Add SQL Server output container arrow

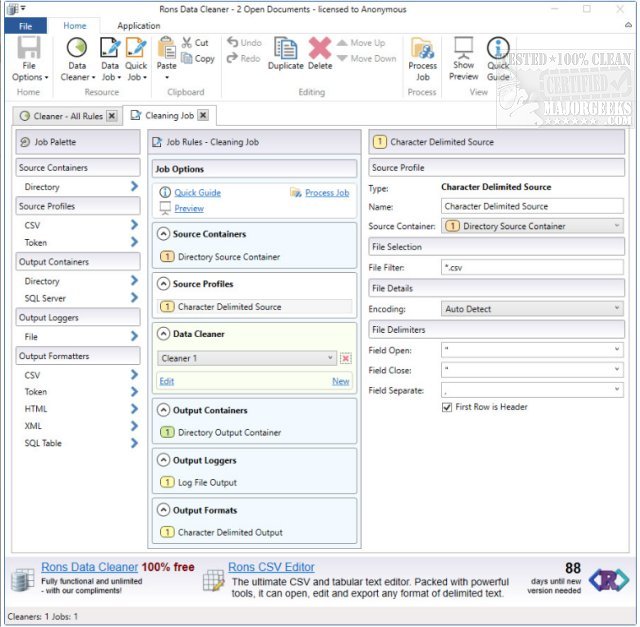134,298
